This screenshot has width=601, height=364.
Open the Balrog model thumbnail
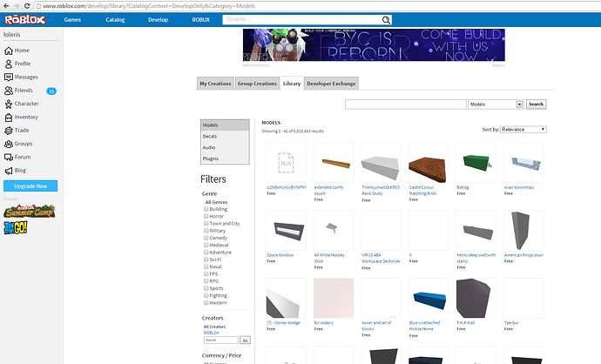pyautogui.click(x=476, y=163)
